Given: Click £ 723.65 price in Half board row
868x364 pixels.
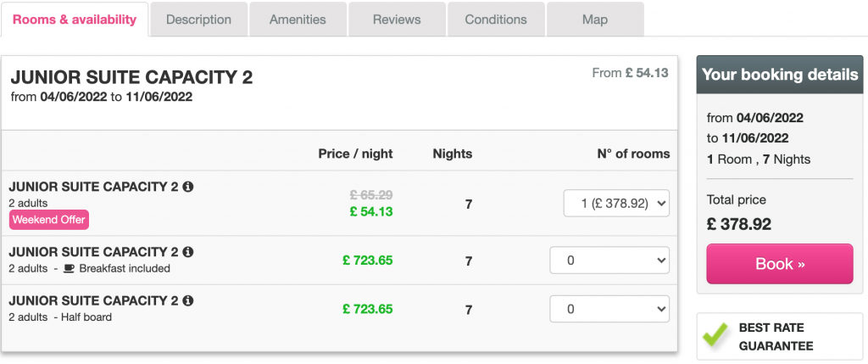Looking at the screenshot, I should (368, 309).
